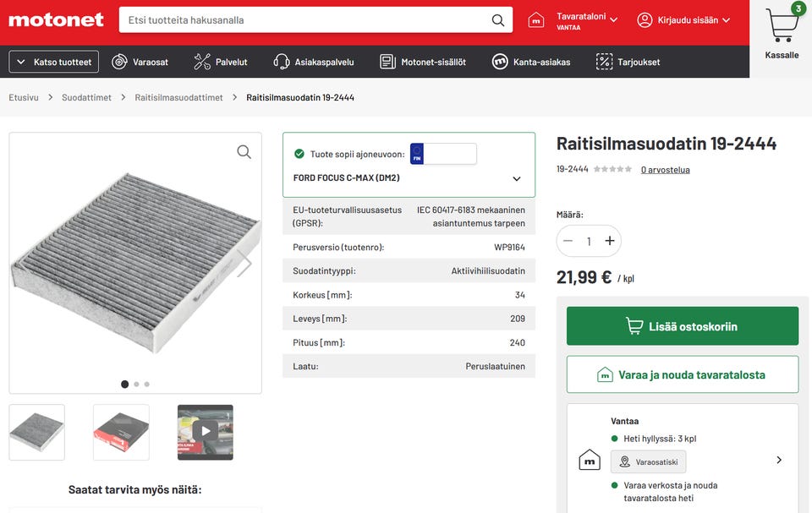Open the Varaosat menu
This screenshot has height=513, width=812.
140,63
